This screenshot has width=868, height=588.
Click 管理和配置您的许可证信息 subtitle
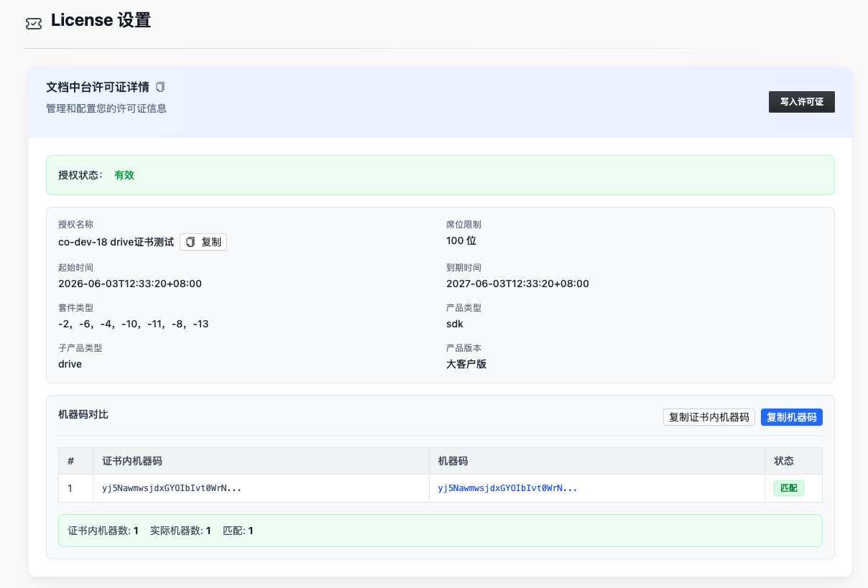[106, 108]
